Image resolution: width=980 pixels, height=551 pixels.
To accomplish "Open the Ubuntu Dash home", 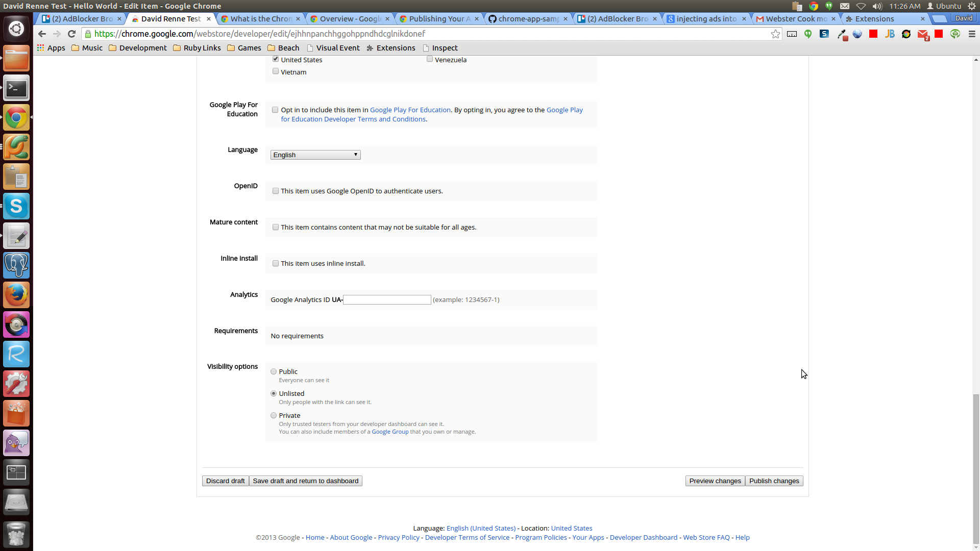I will [16, 29].
